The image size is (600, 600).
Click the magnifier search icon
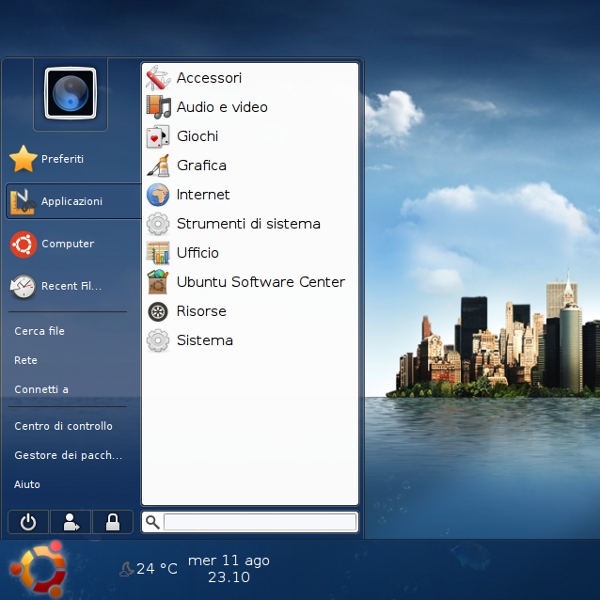pyautogui.click(x=152, y=522)
